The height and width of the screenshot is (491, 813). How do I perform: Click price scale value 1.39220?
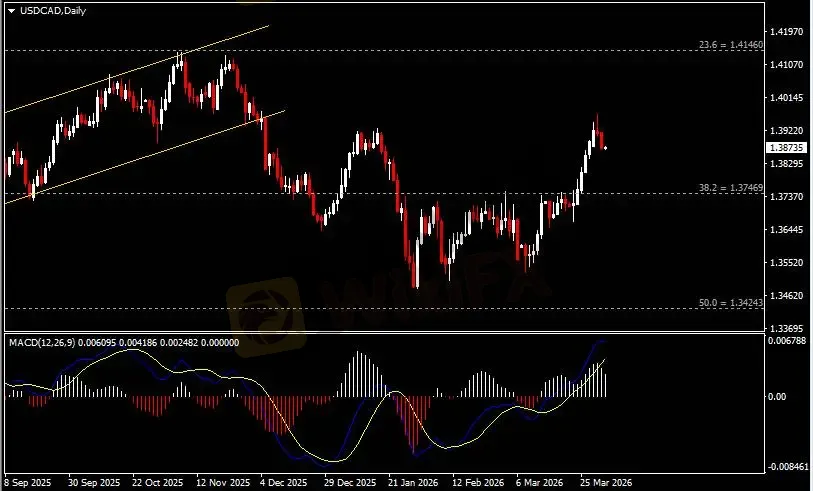coord(786,131)
